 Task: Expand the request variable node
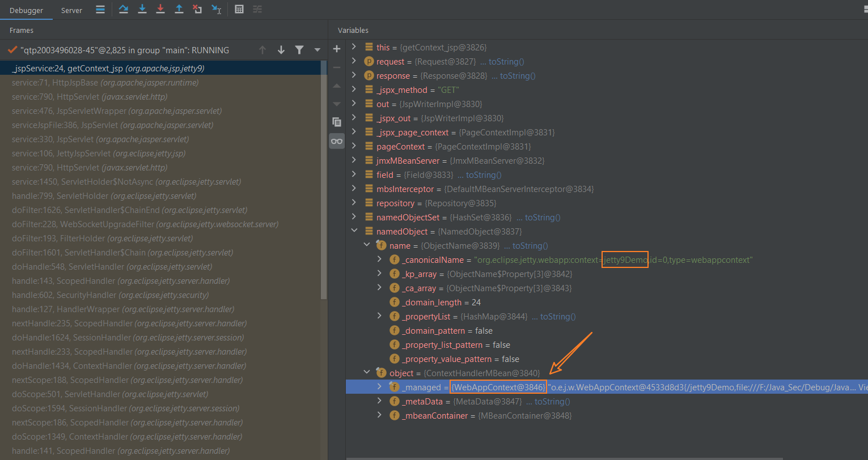tap(354, 61)
